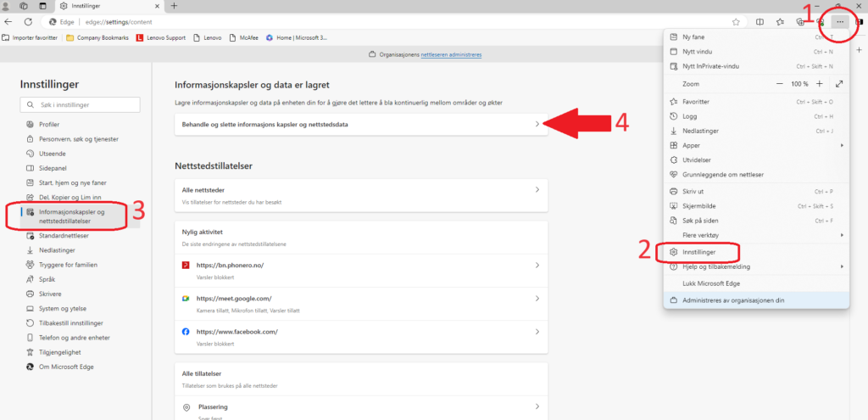Increase zoom with the plus button
Viewport: 868px width, 420px height.
819,84
